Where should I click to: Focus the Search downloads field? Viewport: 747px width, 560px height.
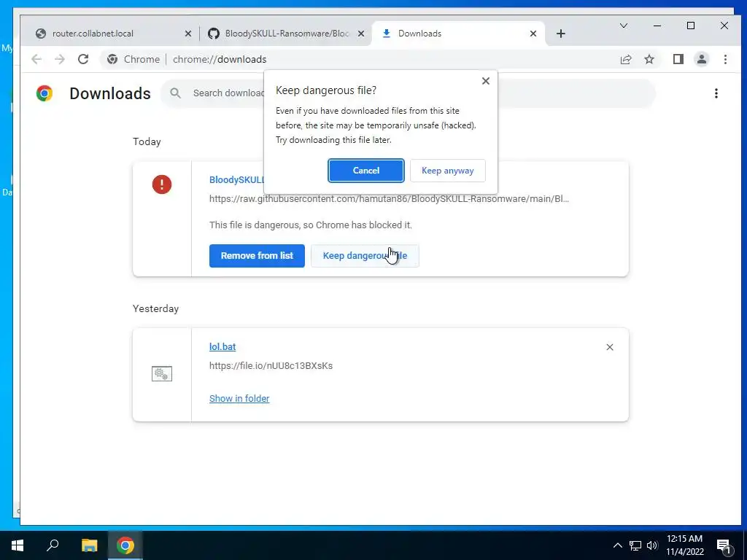(407, 93)
